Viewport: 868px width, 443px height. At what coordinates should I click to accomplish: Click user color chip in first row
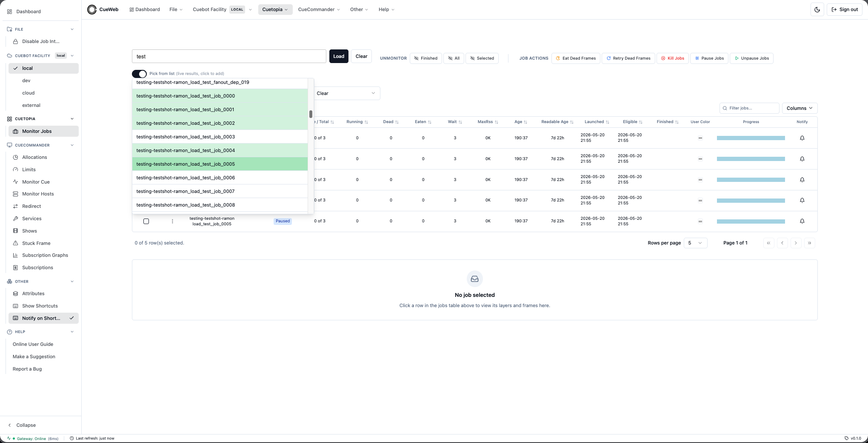click(700, 138)
